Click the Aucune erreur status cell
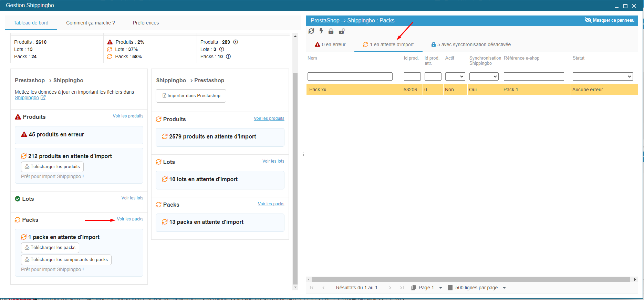644x300 pixels. [604, 90]
